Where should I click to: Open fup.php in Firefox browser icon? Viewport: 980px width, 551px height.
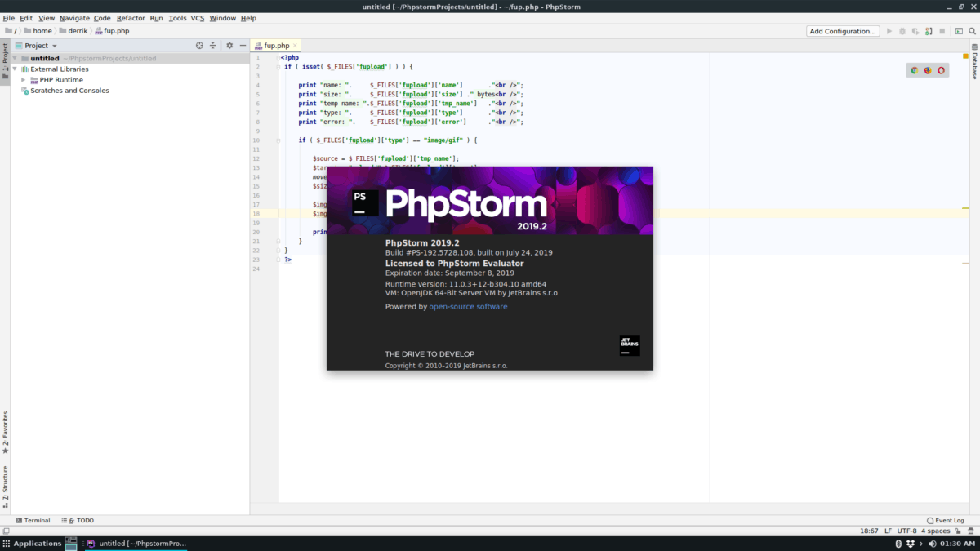click(x=928, y=70)
